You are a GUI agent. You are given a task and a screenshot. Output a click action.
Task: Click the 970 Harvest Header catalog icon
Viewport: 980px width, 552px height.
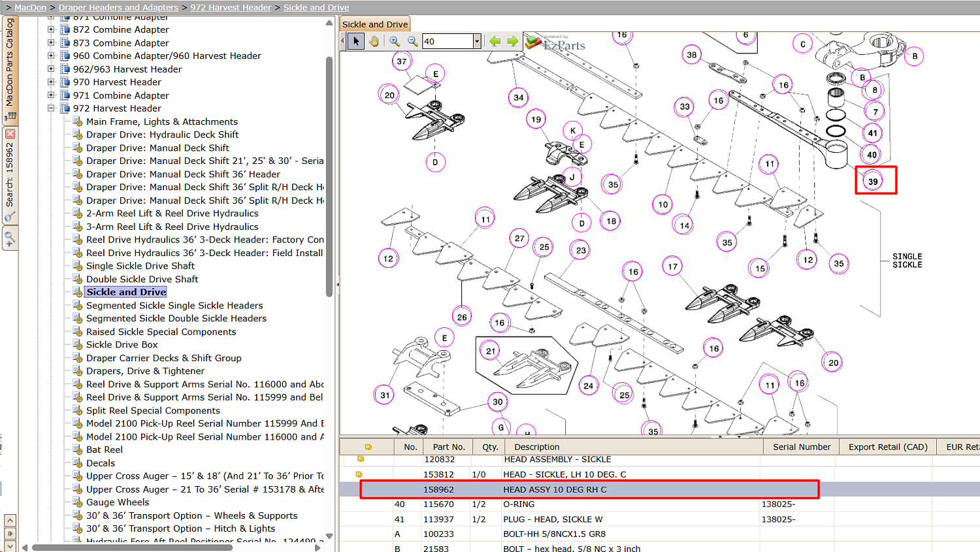[65, 82]
